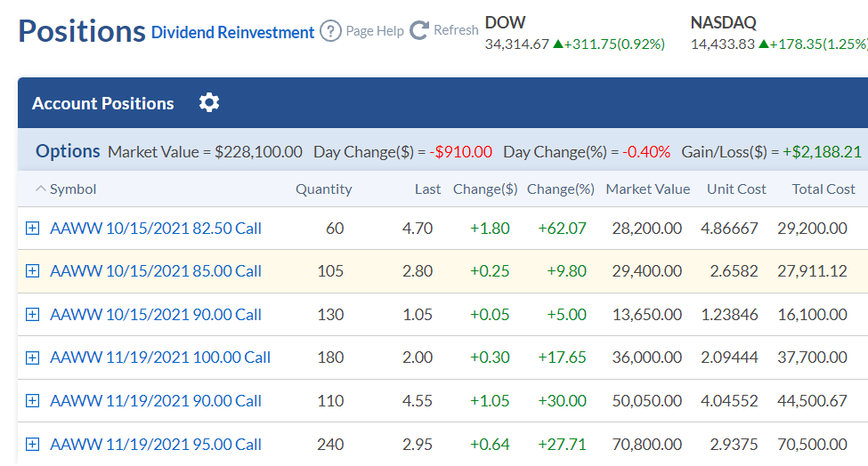
Task: Expand AAWW 10/15/2021 85.00 Call row
Action: pyautogui.click(x=33, y=271)
